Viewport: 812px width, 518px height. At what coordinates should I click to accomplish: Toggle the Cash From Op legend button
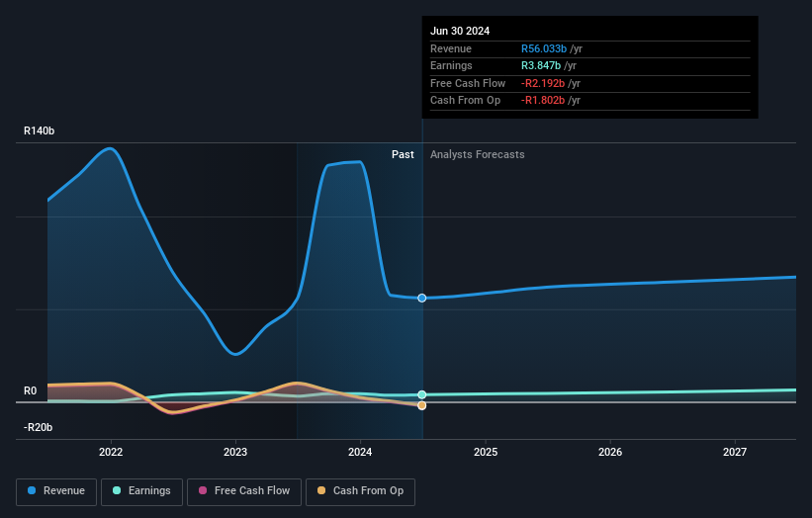(360, 491)
